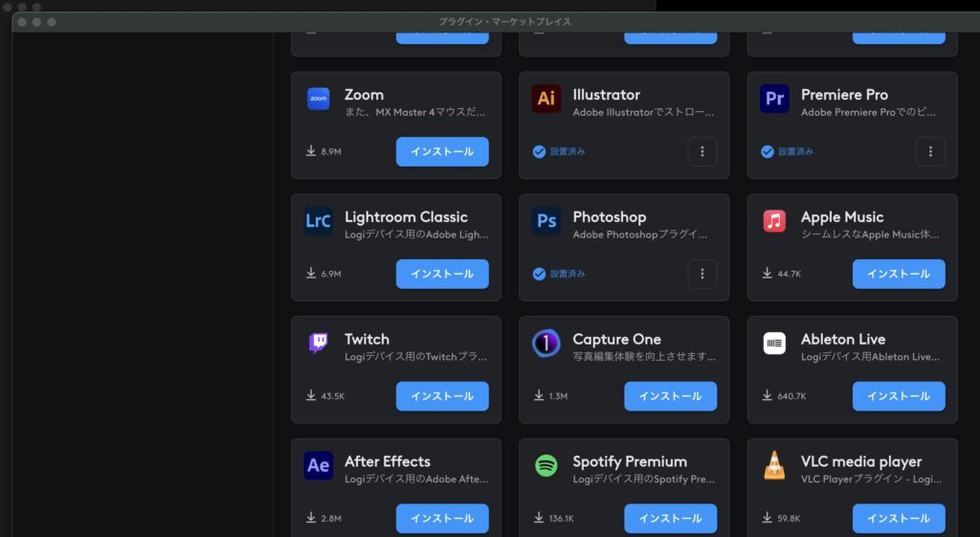Click the Photoshop installed checkmark badge
Viewport: 980px width, 537px height.
pyautogui.click(x=539, y=274)
